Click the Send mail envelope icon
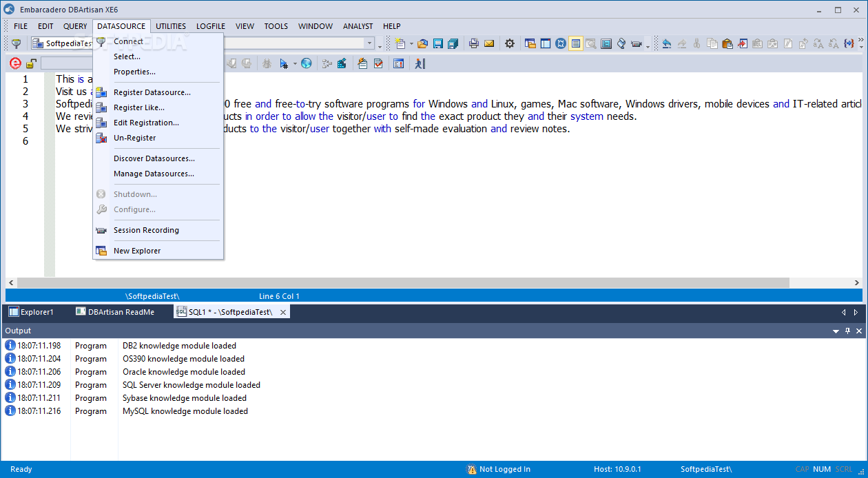 [x=489, y=43]
